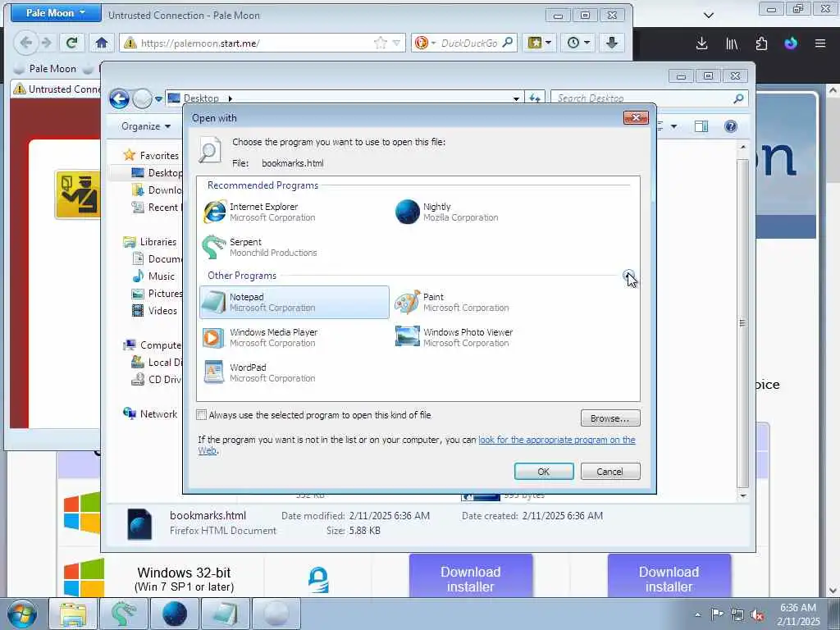Viewport: 840px width, 630px height.
Task: Open Explorer recent locations dropdown arrow
Action: click(x=158, y=99)
